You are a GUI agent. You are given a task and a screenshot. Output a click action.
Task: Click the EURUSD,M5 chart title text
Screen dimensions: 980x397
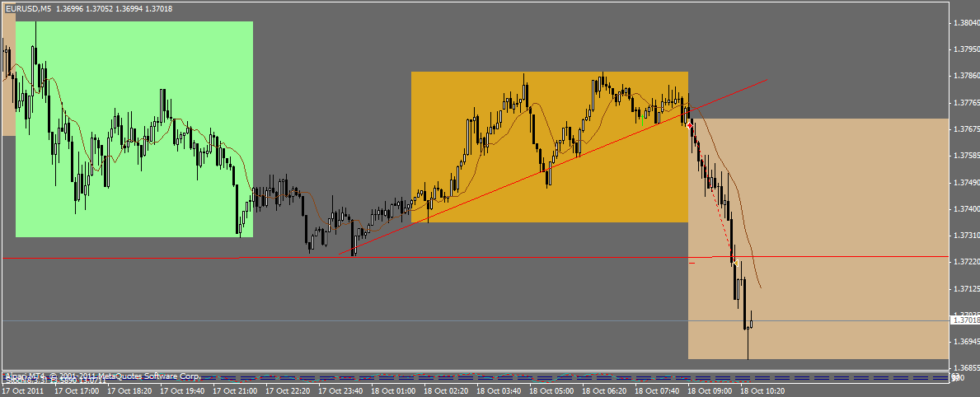pyautogui.click(x=27, y=9)
